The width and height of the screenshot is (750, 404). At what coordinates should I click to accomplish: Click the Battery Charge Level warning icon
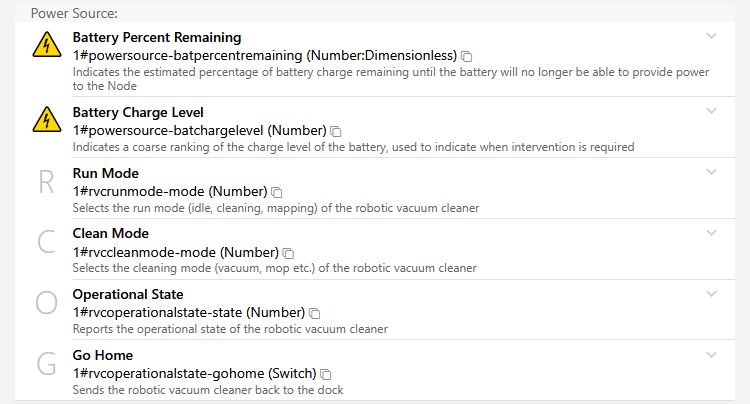[x=46, y=120]
